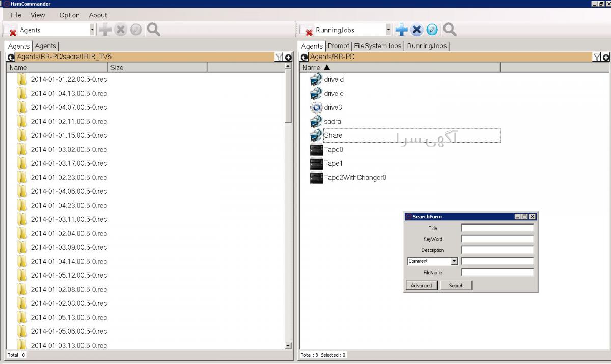
Task: Click folder icon of 2014-01-01.22.00.5-0.rec
Action: tap(22, 79)
